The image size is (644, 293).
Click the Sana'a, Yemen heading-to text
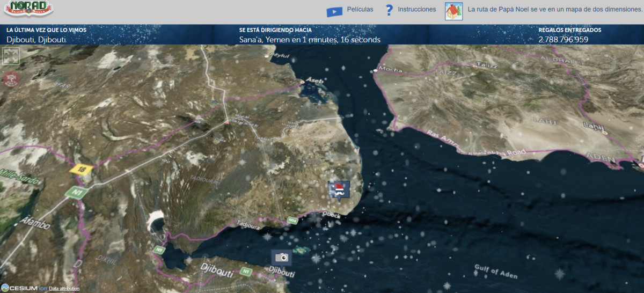point(310,40)
